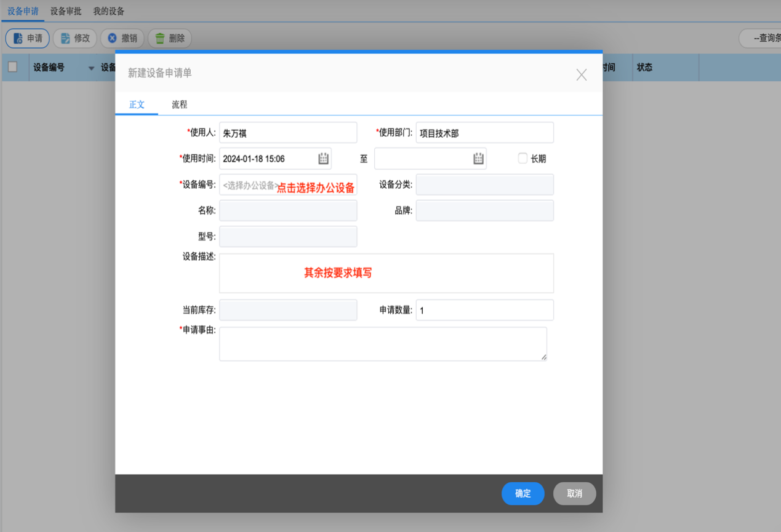Click the 删除 (delete) trash icon
The height and width of the screenshot is (532, 781).
(159, 38)
